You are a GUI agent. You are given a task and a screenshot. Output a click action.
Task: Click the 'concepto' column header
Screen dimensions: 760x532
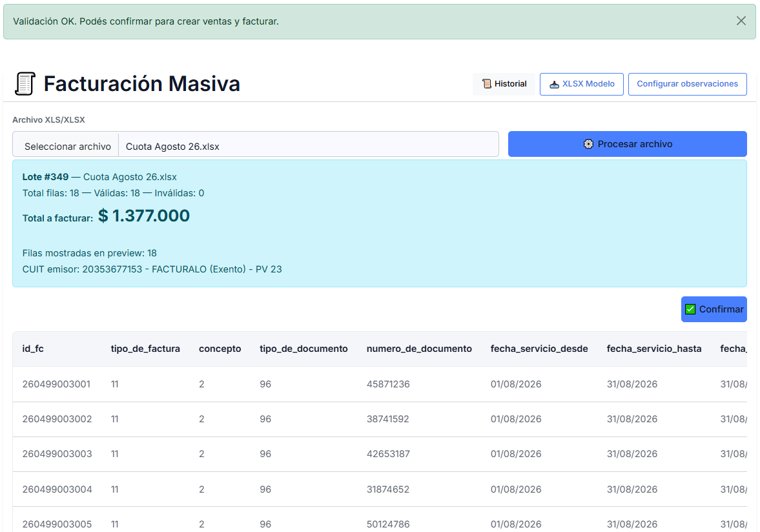coord(220,349)
